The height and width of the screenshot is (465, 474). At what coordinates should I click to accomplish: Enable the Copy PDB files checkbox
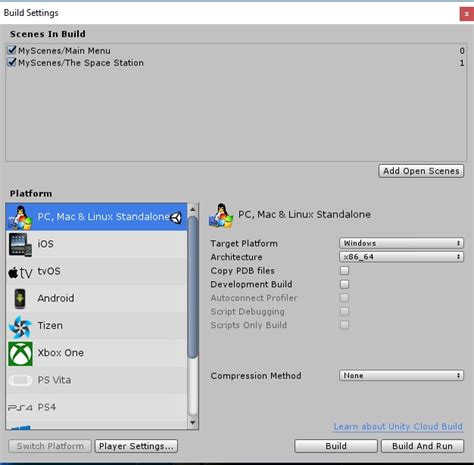pyautogui.click(x=344, y=270)
